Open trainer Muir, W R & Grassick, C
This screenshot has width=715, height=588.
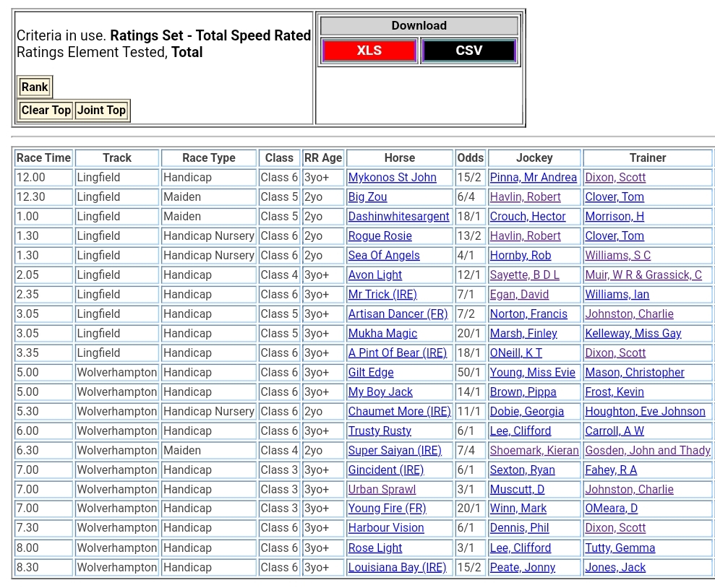(643, 275)
